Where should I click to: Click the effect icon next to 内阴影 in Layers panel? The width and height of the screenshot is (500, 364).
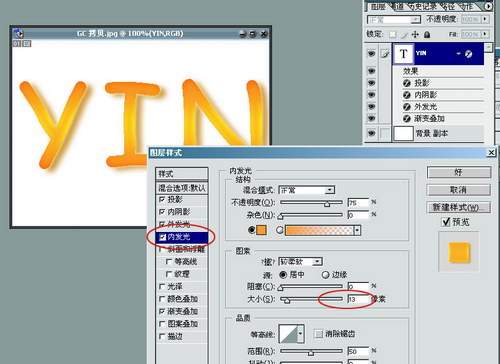coord(407,95)
